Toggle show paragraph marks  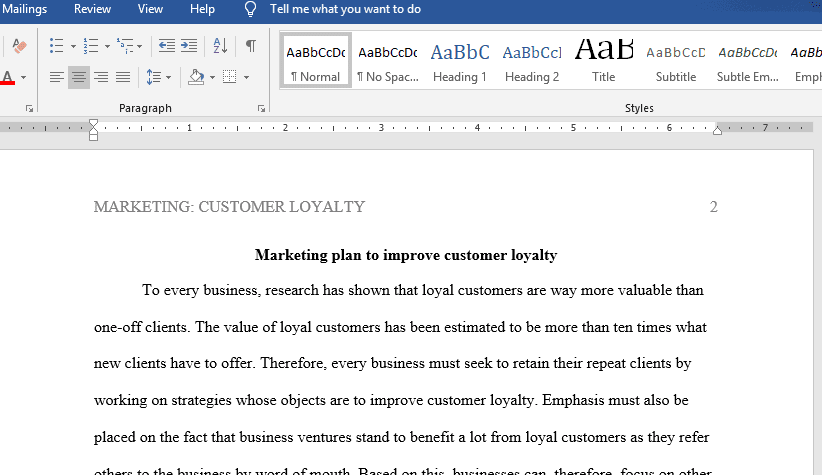[x=251, y=46]
